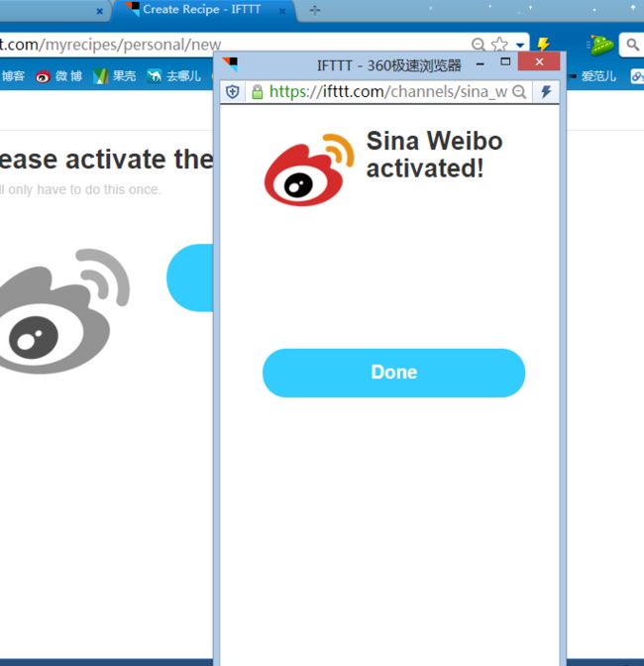Click the search magnifier box at the toolbar right
The image size is (644, 666).
tap(632, 45)
